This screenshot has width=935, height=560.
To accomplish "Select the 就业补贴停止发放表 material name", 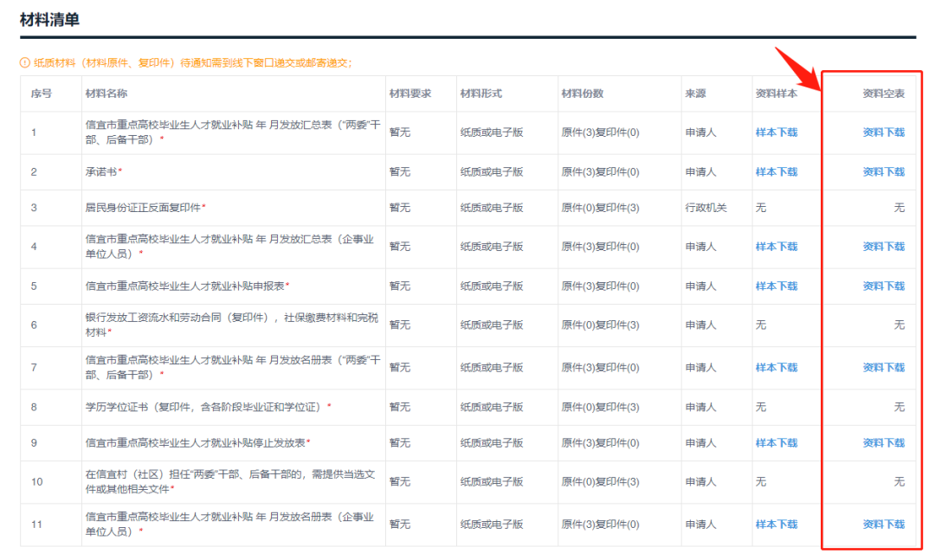I will (x=196, y=442).
